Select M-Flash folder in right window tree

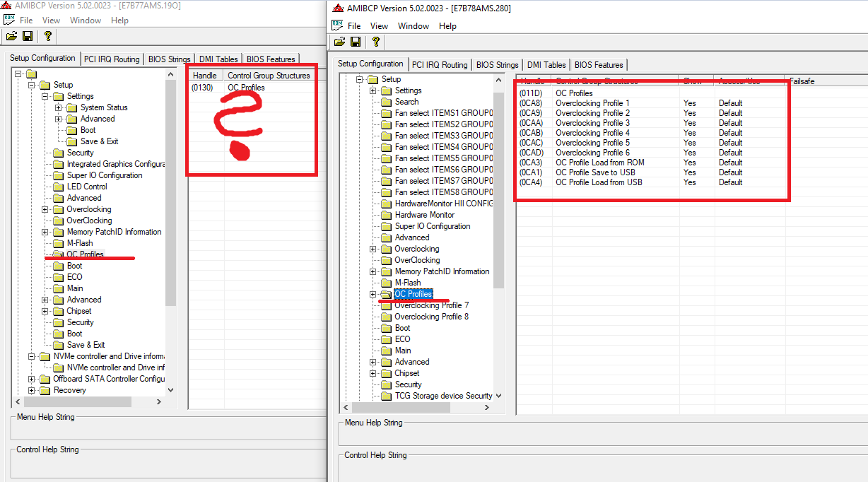pyautogui.click(x=408, y=283)
